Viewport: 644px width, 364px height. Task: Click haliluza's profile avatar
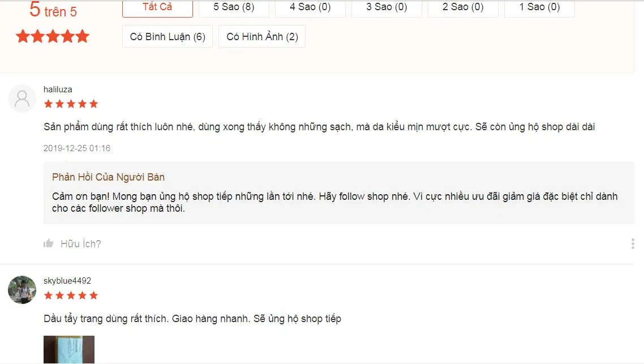point(22,98)
